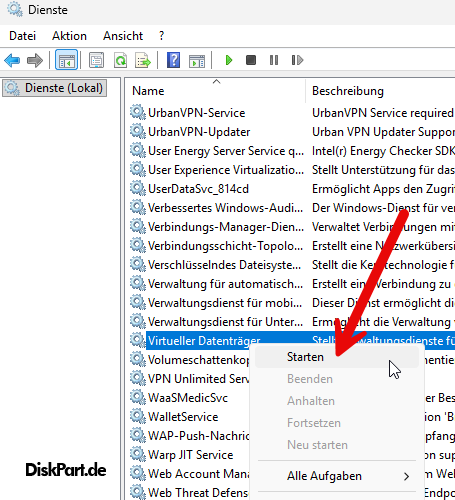Open the Properties toolbar icon

pos(96,60)
